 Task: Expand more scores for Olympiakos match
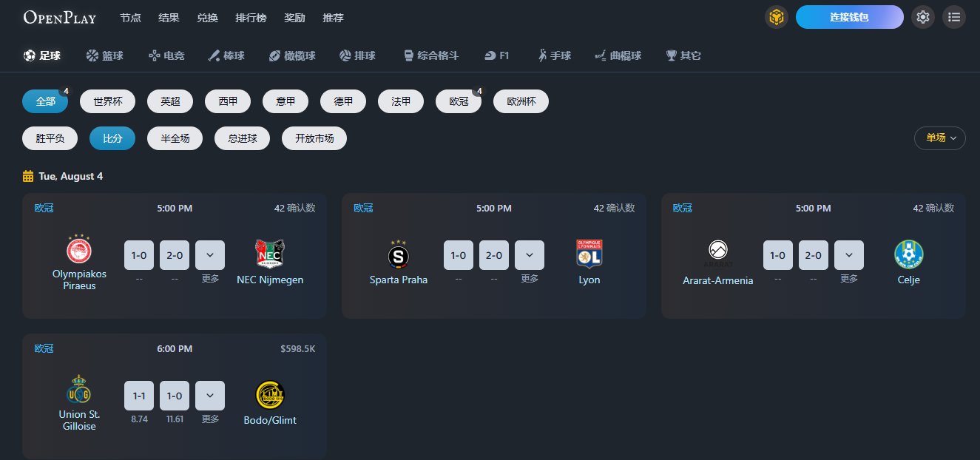[x=210, y=255]
